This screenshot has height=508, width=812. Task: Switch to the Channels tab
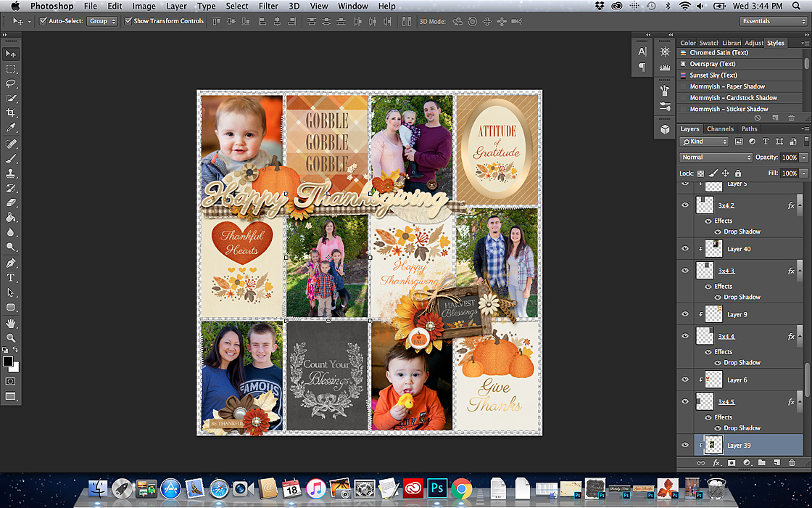pos(720,129)
